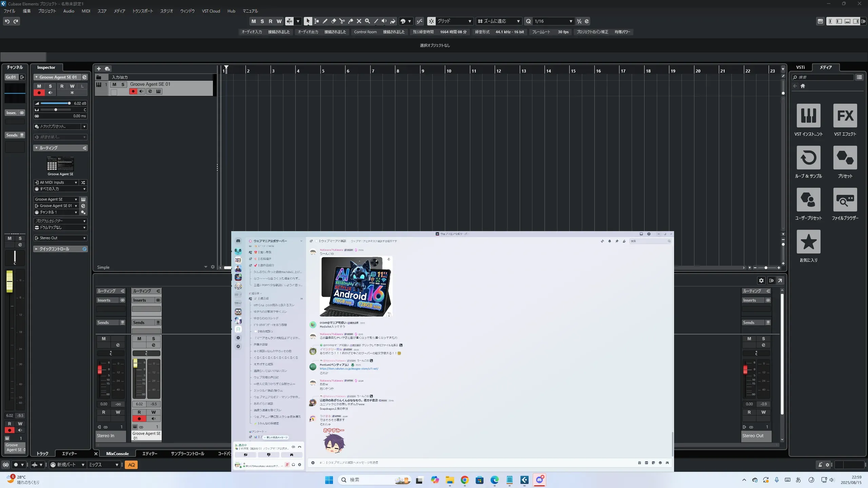This screenshot has width=868, height=488.
Task: Select the Erase tool
Action: click(333, 21)
